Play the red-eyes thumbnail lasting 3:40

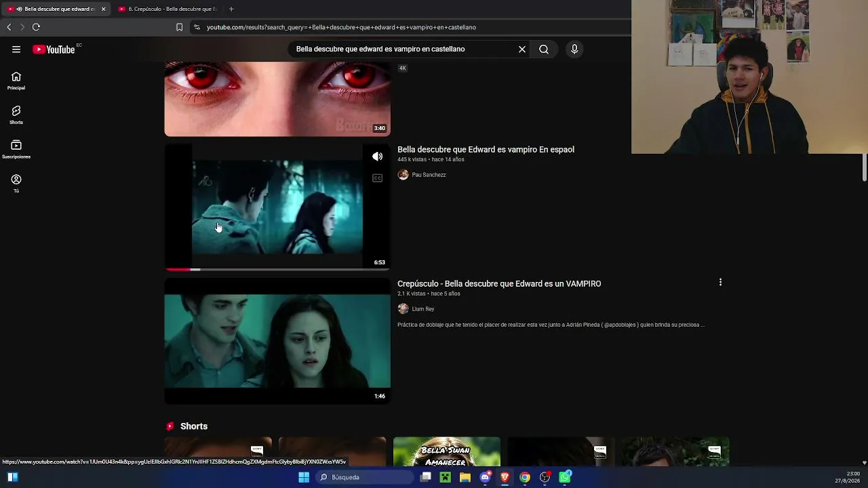coord(277,99)
